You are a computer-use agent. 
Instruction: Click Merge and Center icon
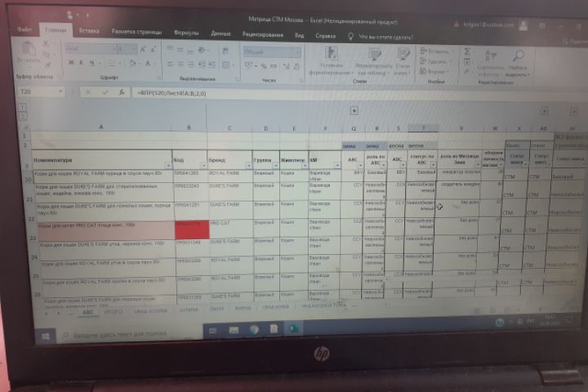(x=227, y=65)
